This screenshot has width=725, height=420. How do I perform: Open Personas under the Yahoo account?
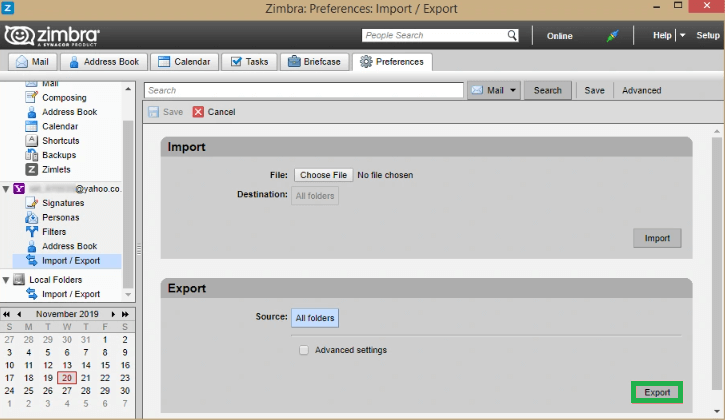61,217
